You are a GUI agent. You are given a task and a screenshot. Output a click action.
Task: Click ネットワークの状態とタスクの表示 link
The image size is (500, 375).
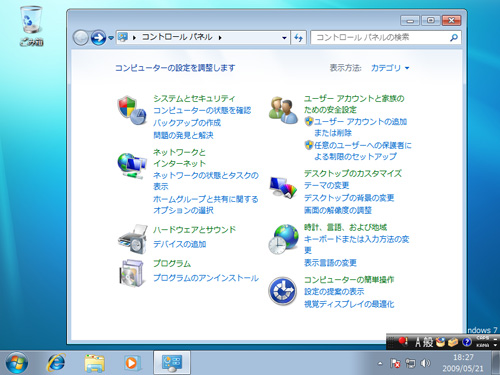[x=206, y=181]
